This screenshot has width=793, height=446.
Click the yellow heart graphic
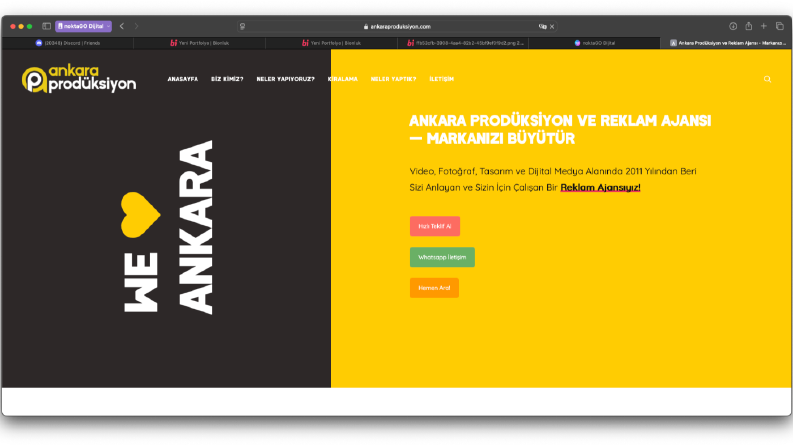click(140, 215)
